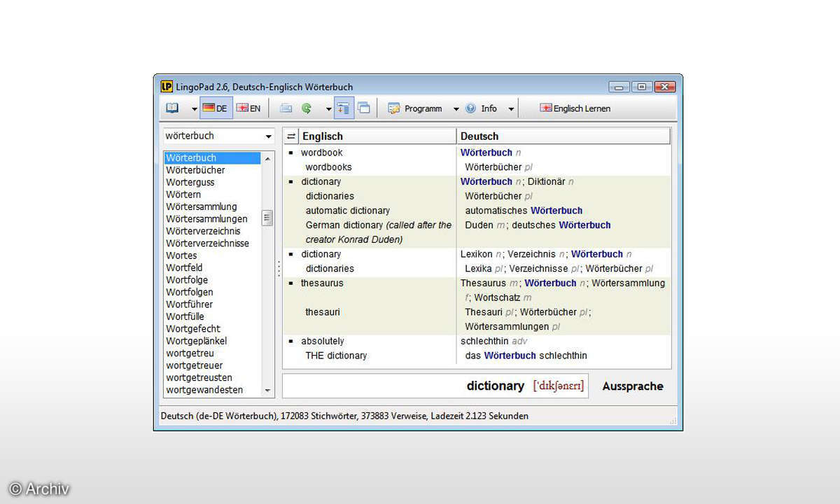This screenshot has height=504, width=840.
Task: Click the Aussprache pronunciation button
Action: [633, 386]
